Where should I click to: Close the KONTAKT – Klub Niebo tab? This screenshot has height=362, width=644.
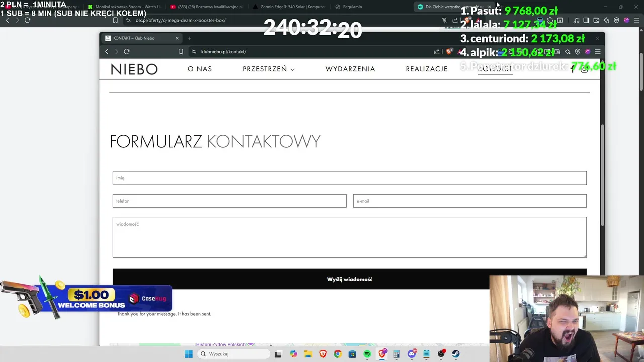point(177,38)
